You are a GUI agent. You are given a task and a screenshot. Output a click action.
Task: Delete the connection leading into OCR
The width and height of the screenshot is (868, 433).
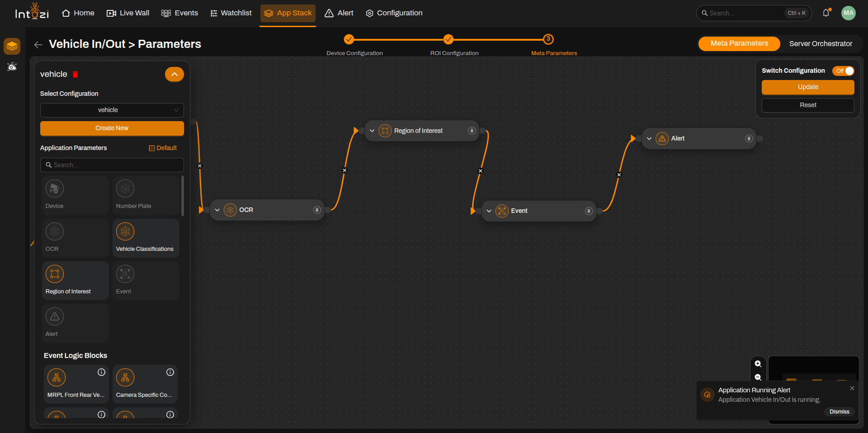200,166
